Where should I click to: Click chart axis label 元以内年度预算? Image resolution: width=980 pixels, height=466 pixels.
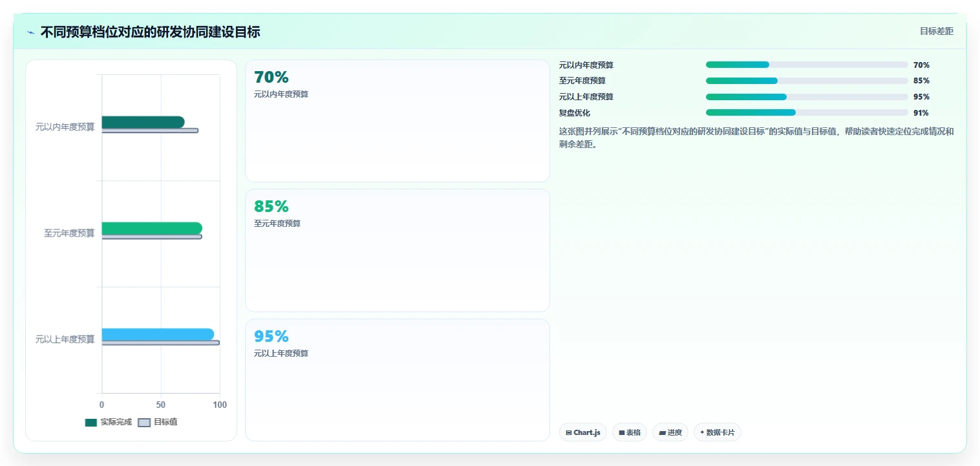(x=65, y=127)
